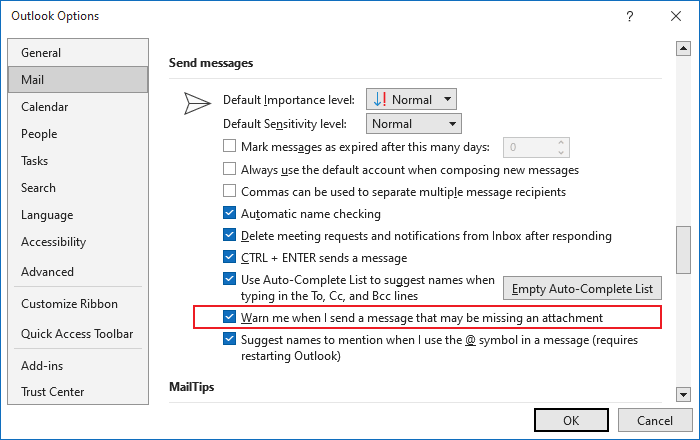Enable commas to separate recipients checkbox
Image resolution: width=700 pixels, height=440 pixels.
coord(229,191)
